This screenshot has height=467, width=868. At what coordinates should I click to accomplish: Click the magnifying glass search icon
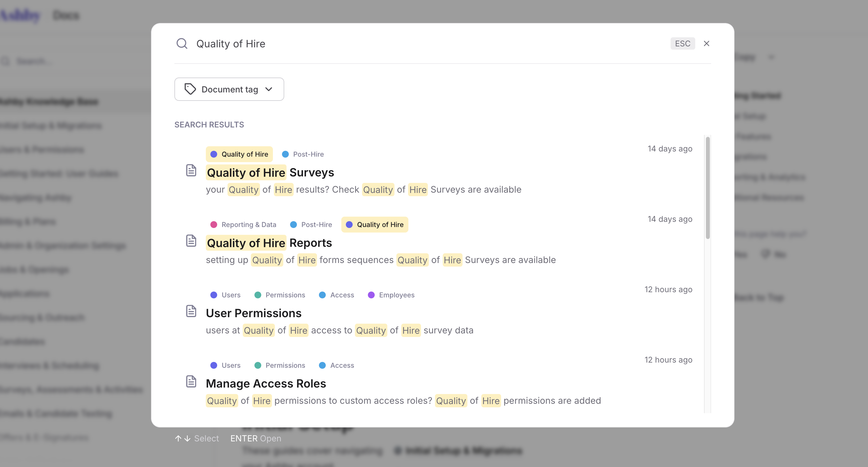(x=182, y=43)
